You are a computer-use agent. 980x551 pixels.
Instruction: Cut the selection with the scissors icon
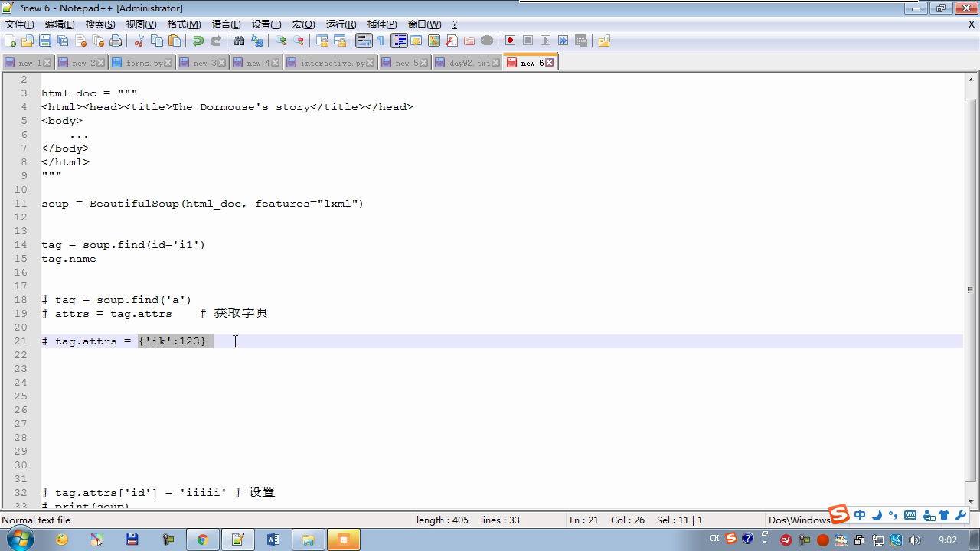[139, 41]
